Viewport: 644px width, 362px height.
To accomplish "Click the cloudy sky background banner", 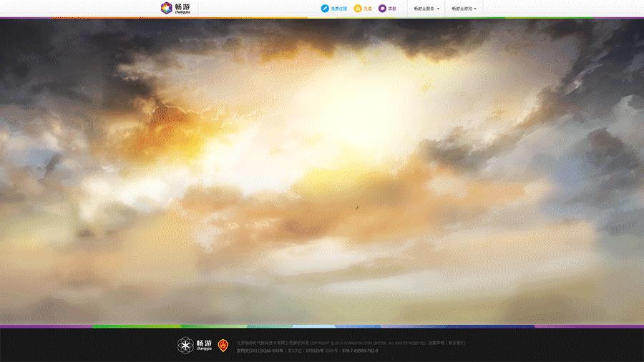I will pos(322,172).
